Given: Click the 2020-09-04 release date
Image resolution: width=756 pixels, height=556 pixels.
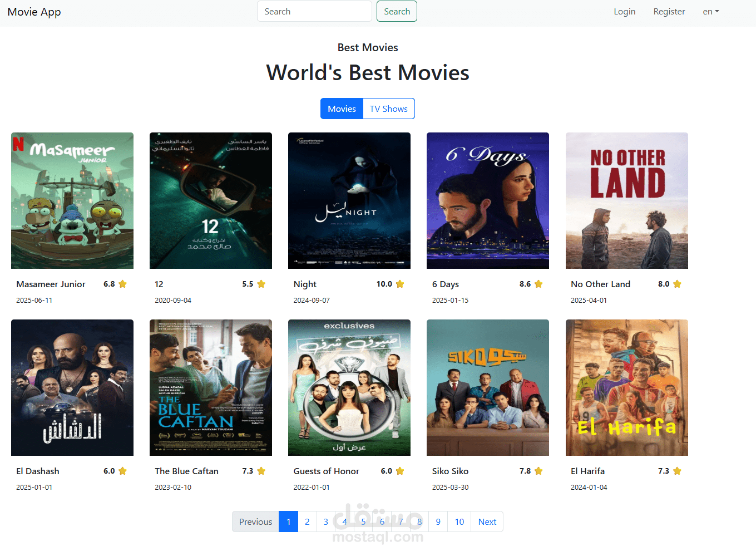Looking at the screenshot, I should [173, 300].
